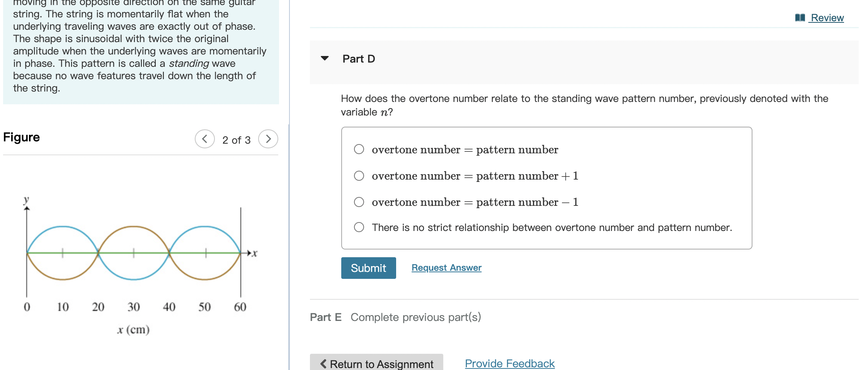
Task: Click the figure showing the standing wave
Action: coord(133,253)
